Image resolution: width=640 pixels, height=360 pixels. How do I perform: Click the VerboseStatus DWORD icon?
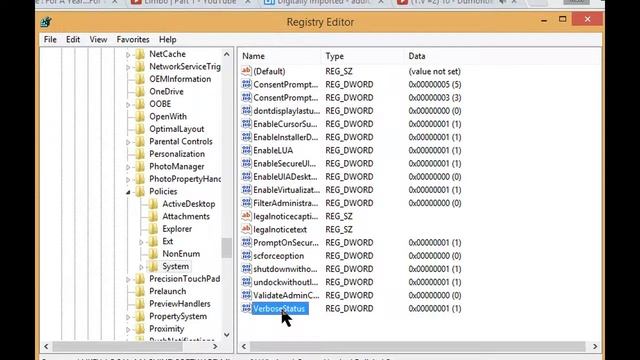[x=246, y=308]
